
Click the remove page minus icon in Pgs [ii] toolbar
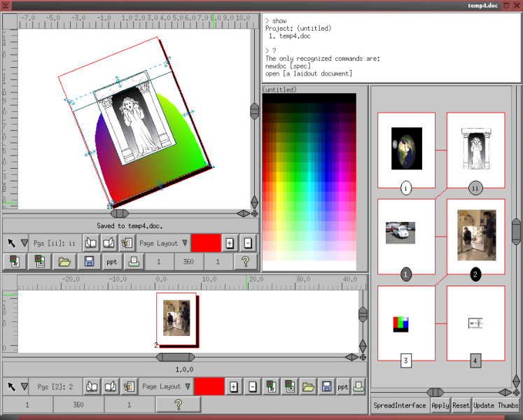[x=248, y=243]
